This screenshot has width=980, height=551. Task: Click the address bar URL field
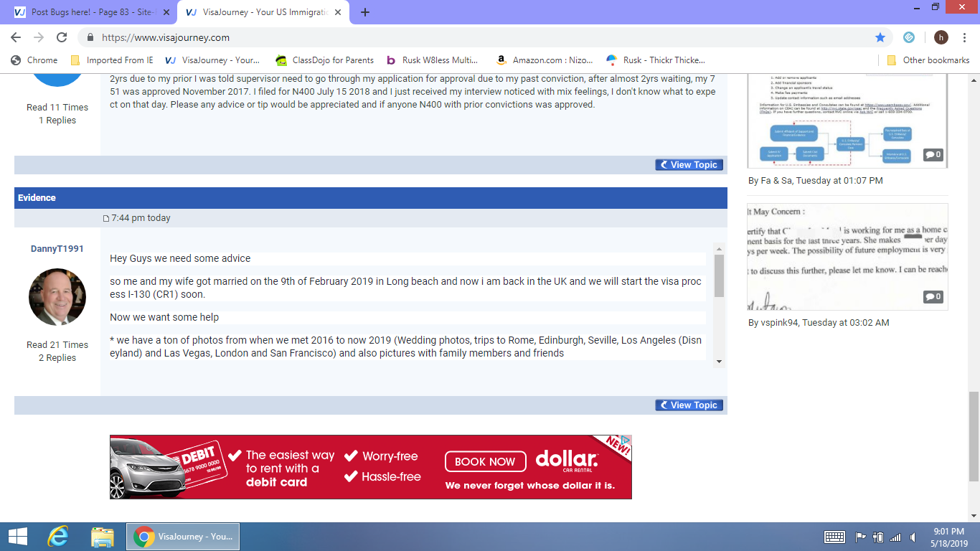pyautogui.click(x=430, y=37)
